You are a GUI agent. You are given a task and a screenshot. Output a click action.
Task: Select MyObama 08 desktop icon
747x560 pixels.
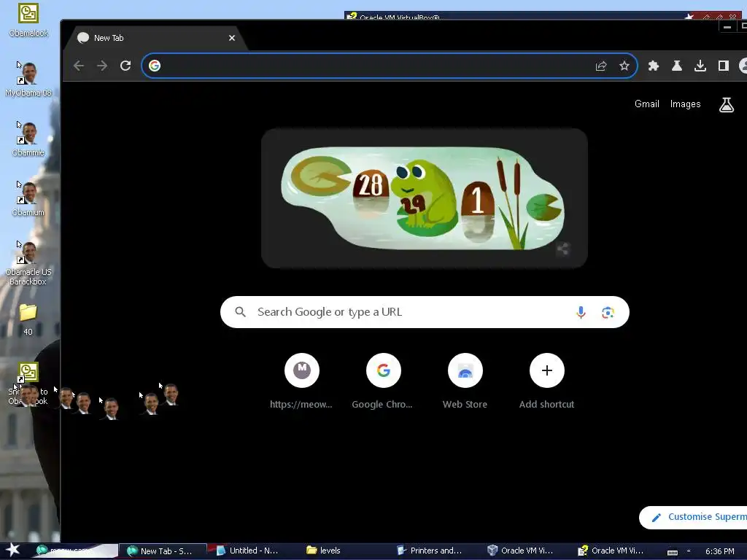coord(28,79)
